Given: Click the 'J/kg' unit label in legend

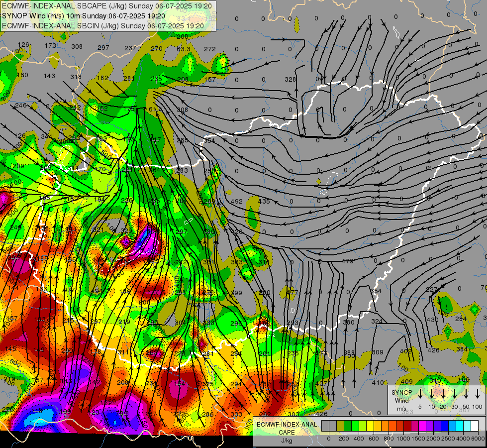Looking at the screenshot, I should coord(287,441).
